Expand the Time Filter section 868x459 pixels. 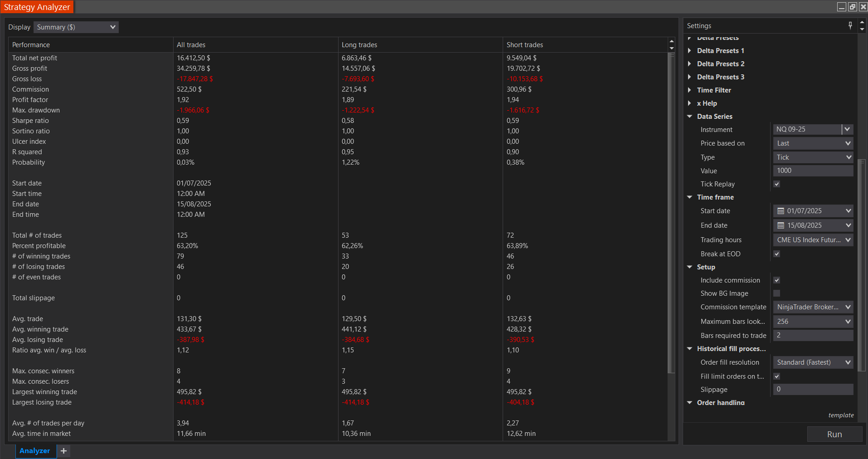tap(689, 90)
